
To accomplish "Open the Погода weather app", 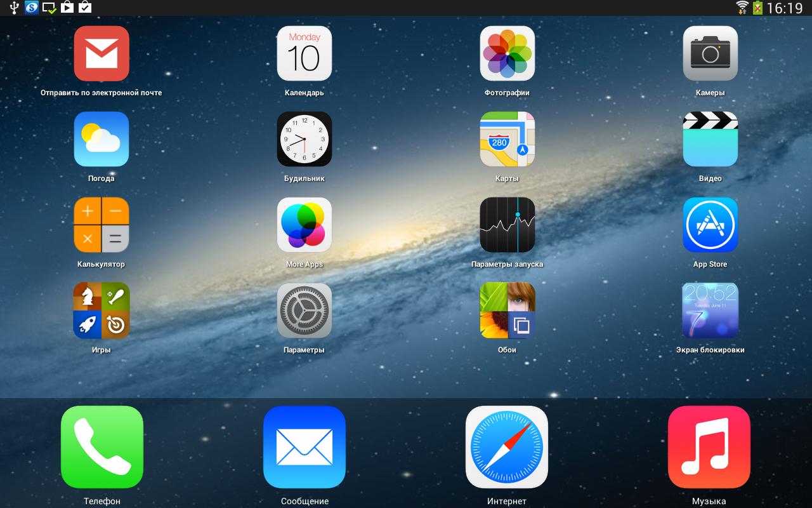I will 101,139.
